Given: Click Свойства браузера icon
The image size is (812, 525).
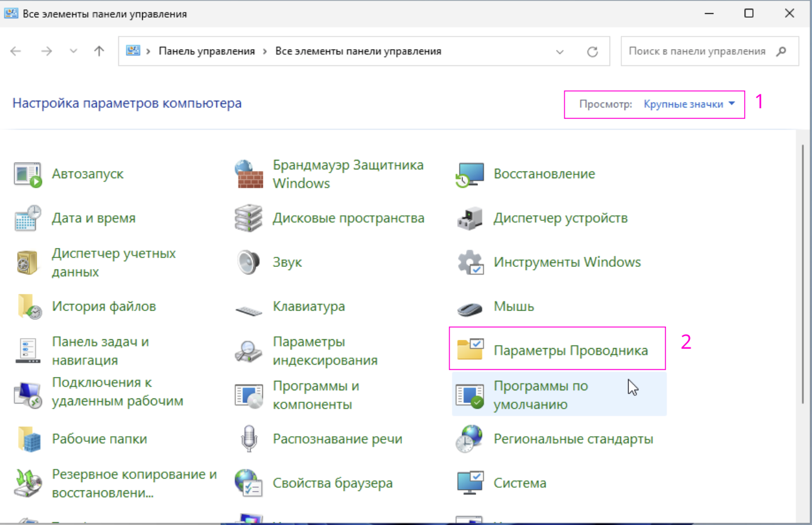Looking at the screenshot, I should click(x=249, y=483).
